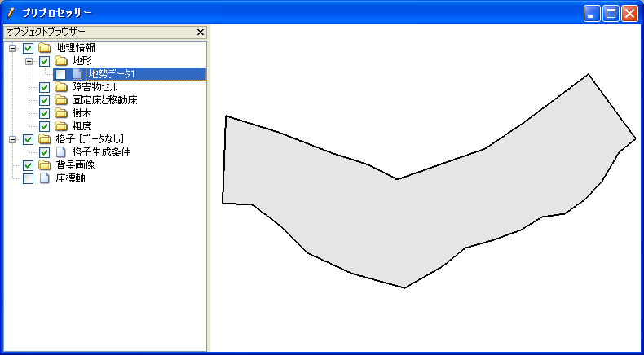Click the 樹木 folder icon

click(x=61, y=113)
